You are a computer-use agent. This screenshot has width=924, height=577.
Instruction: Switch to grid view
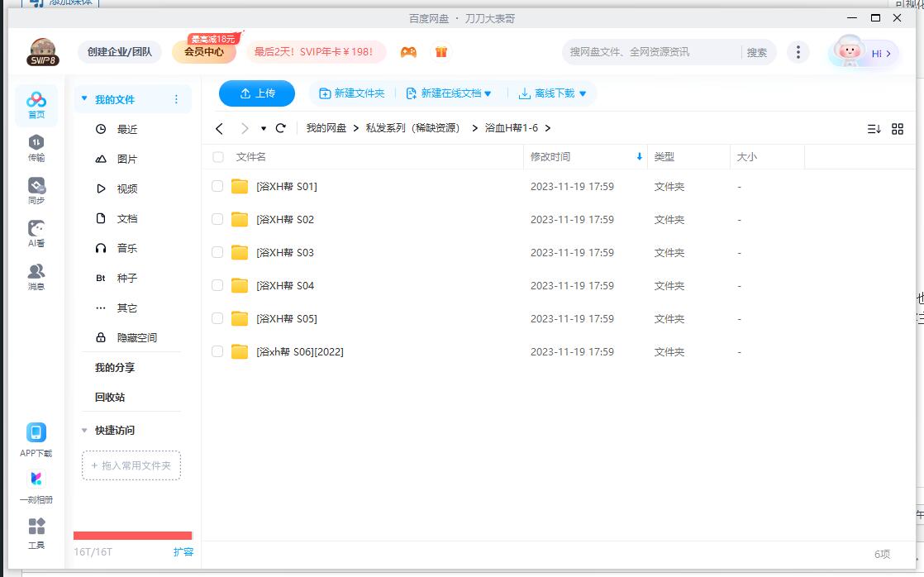[x=898, y=129]
